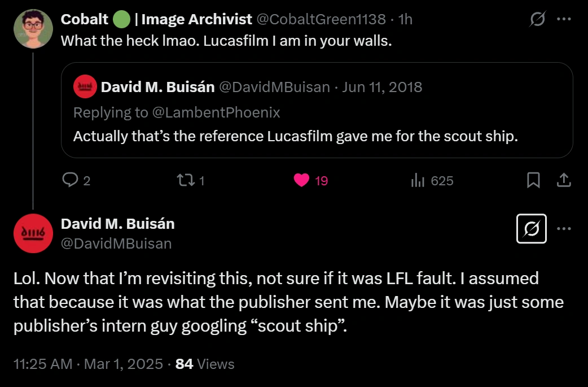Click the 11:25 AM · Mar 1, 2025 timestamp
The image size is (588, 387).
point(87,364)
